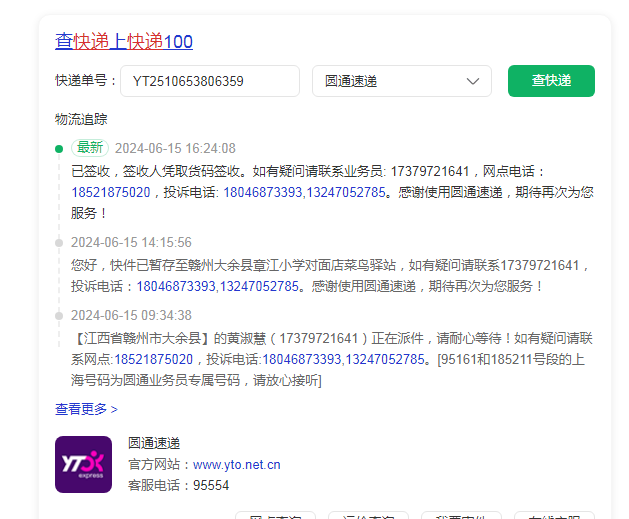
Task: Click the dropdown chevron arrow beside 圆通速递
Action: [x=473, y=81]
